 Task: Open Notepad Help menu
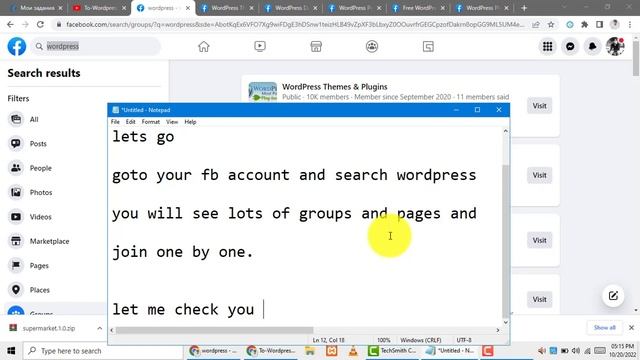pyautogui.click(x=190, y=122)
